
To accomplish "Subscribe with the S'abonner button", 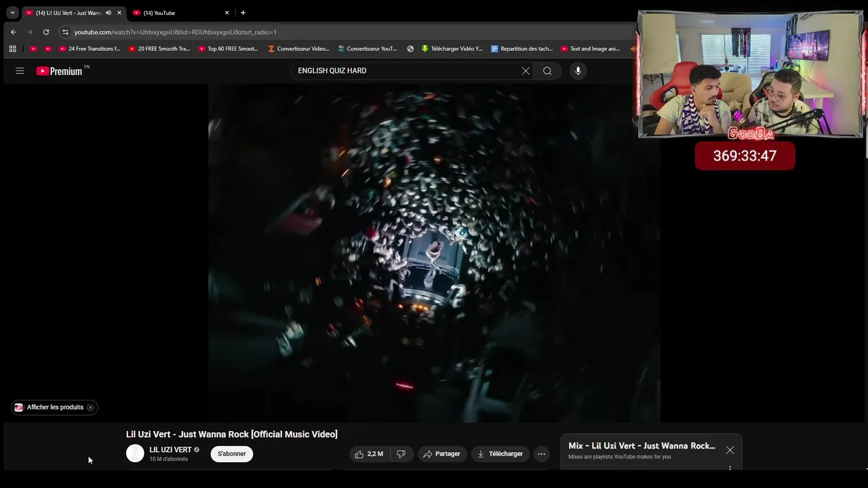I will pos(232,453).
